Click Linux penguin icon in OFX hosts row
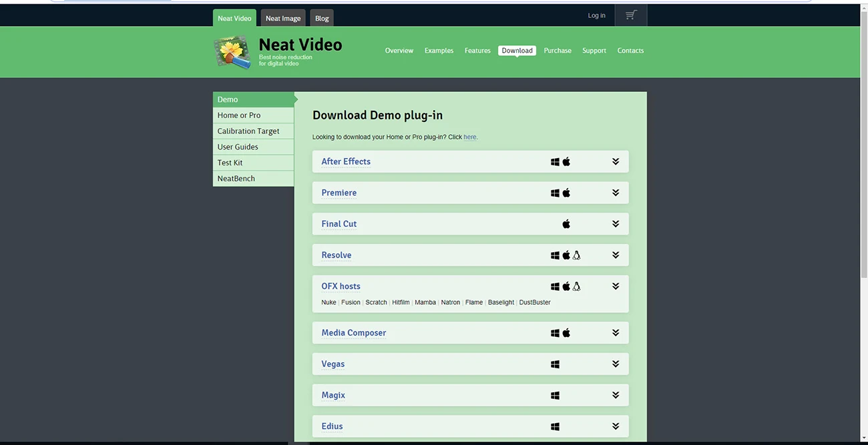Viewport: 868px width, 445px height. [x=576, y=286]
